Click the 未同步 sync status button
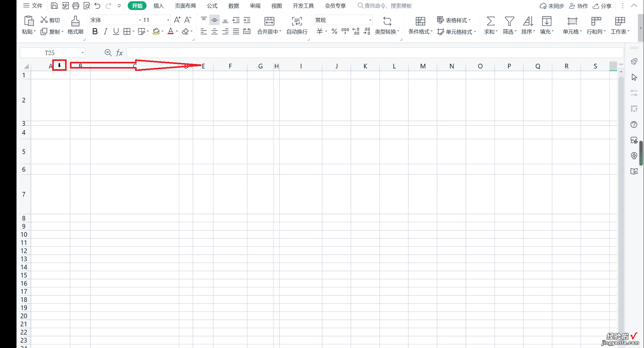The width and height of the screenshot is (644, 348). [552, 6]
